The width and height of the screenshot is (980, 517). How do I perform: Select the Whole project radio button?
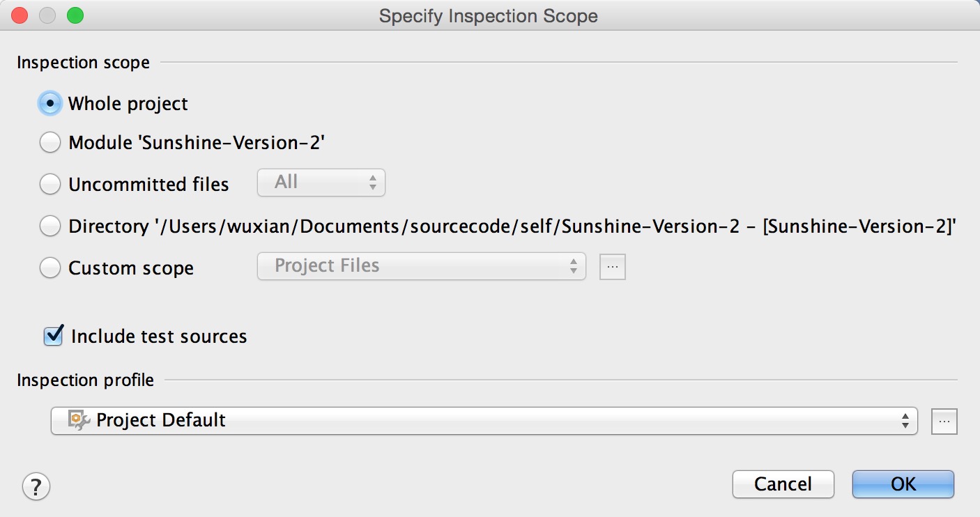pyautogui.click(x=50, y=103)
